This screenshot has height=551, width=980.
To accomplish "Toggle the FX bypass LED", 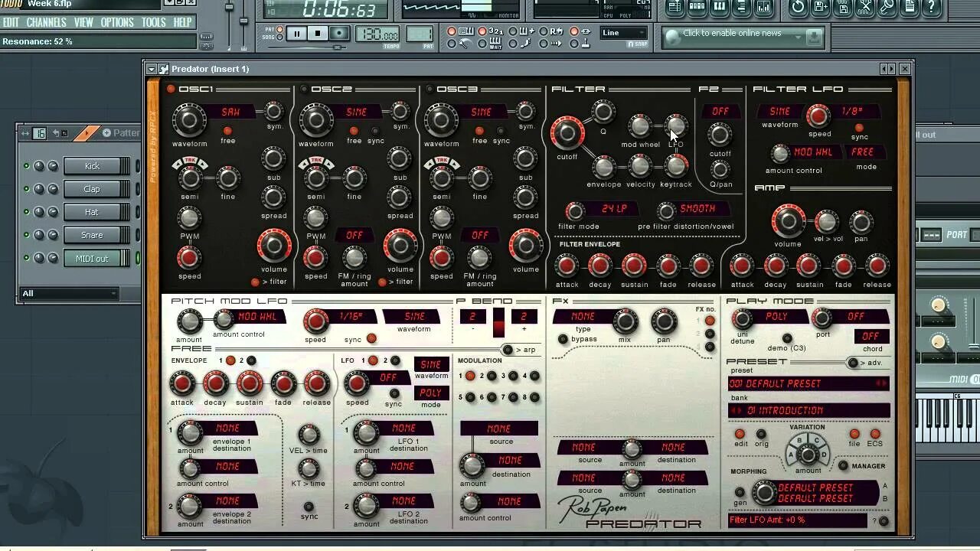I will (x=563, y=339).
